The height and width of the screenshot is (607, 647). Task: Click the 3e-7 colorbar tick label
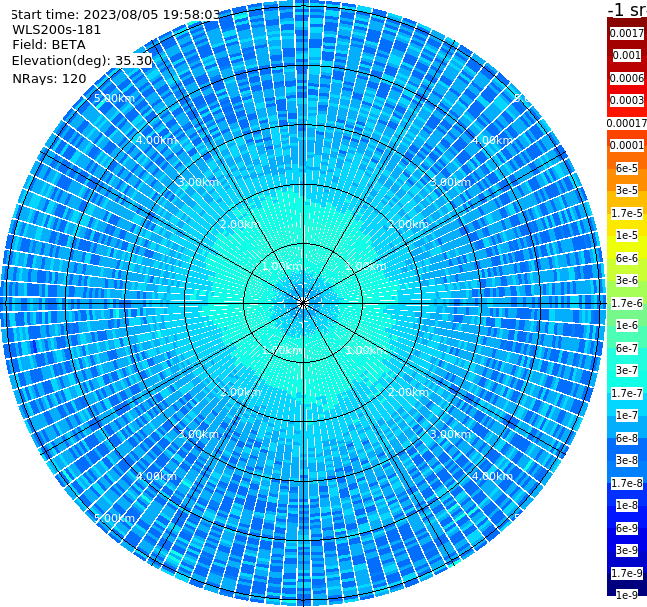627,370
